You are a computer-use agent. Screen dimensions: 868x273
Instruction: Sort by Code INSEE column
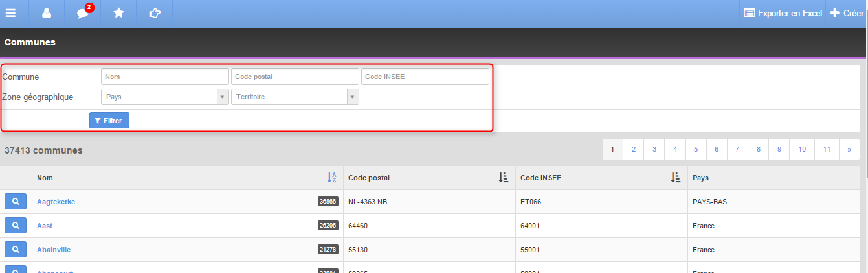(676, 178)
